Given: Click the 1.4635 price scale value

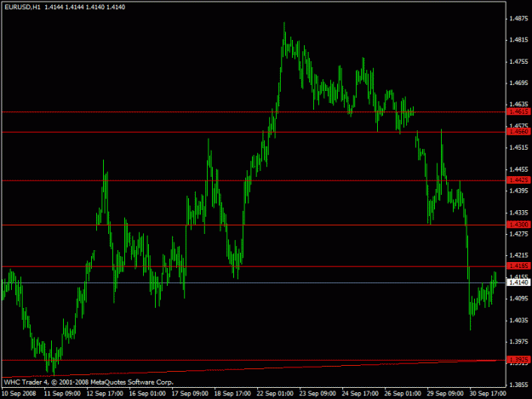Looking at the screenshot, I should click(x=519, y=105).
